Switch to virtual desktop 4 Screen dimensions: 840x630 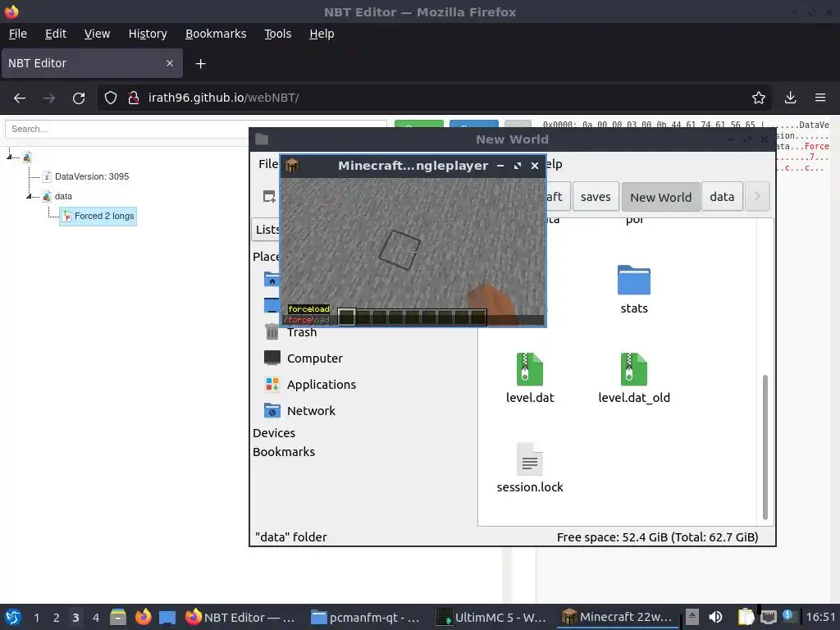tap(95, 618)
